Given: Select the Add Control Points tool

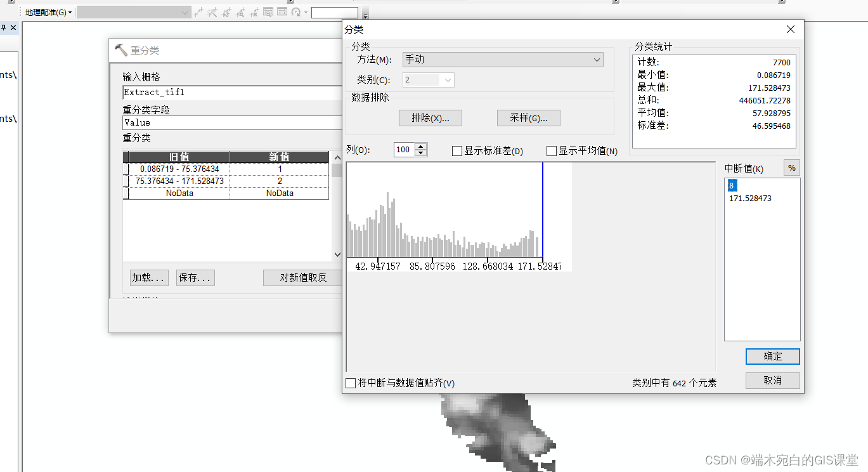Looking at the screenshot, I should pyautogui.click(x=198, y=12).
